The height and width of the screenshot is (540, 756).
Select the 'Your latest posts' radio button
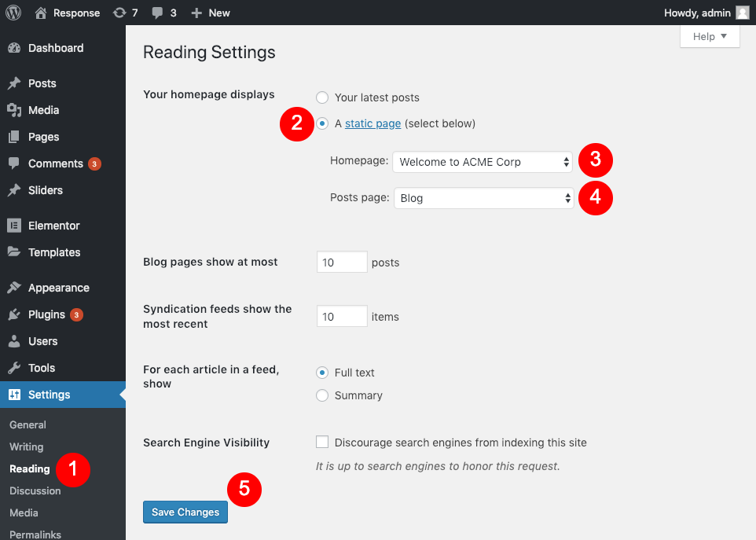pos(322,97)
